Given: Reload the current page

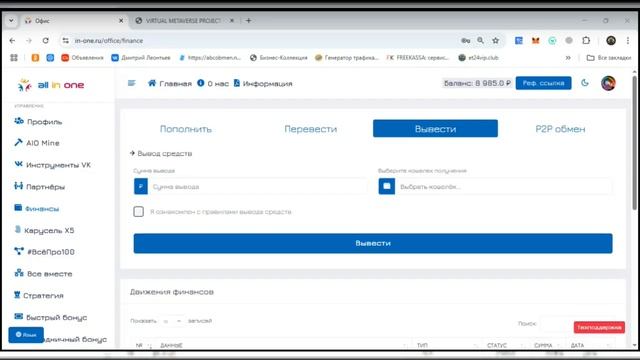Looking at the screenshot, I should point(45,40).
